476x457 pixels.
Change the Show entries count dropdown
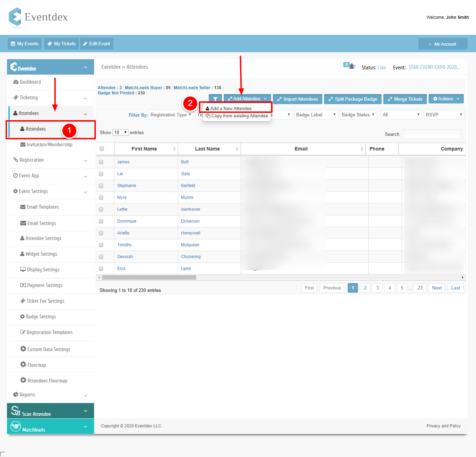(x=121, y=132)
